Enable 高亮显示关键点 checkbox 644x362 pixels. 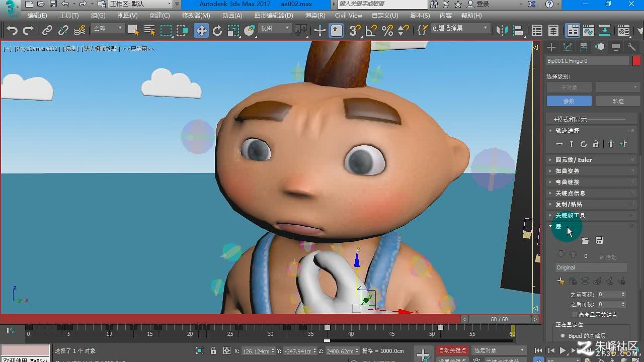pos(575,315)
